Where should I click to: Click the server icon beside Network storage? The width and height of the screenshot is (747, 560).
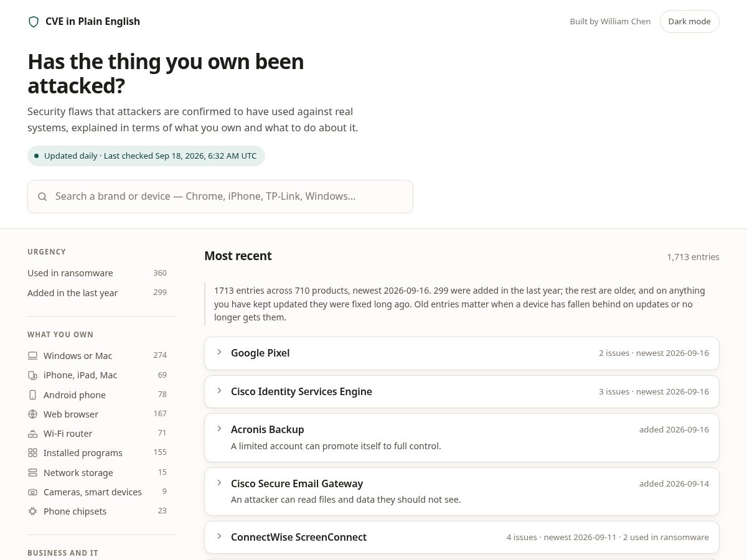(x=32, y=473)
